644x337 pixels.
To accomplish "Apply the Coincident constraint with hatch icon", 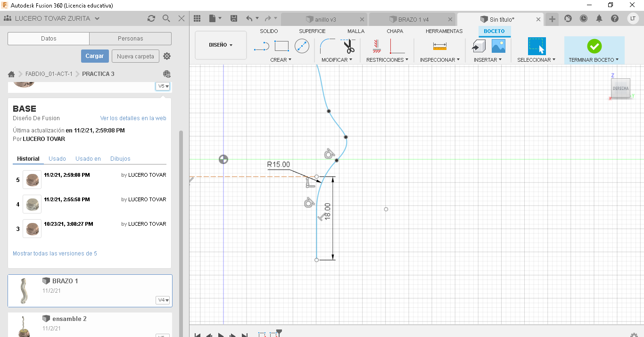I will point(376,46).
